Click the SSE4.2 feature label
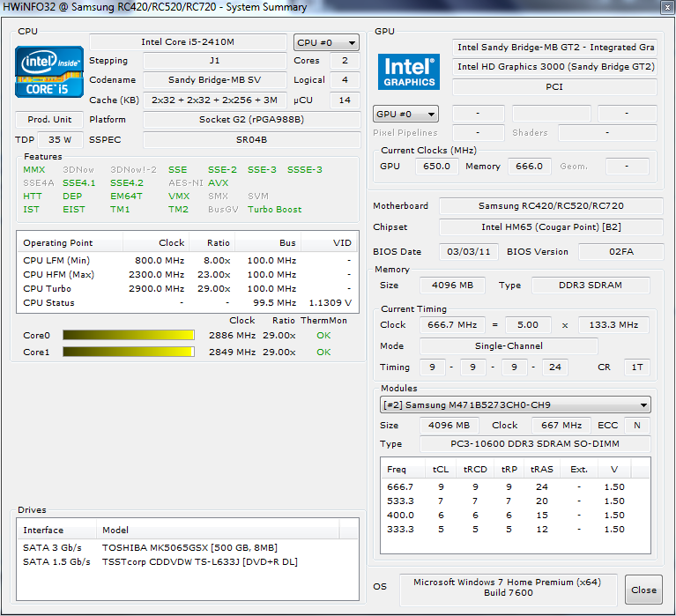The width and height of the screenshot is (676, 616). [127, 182]
